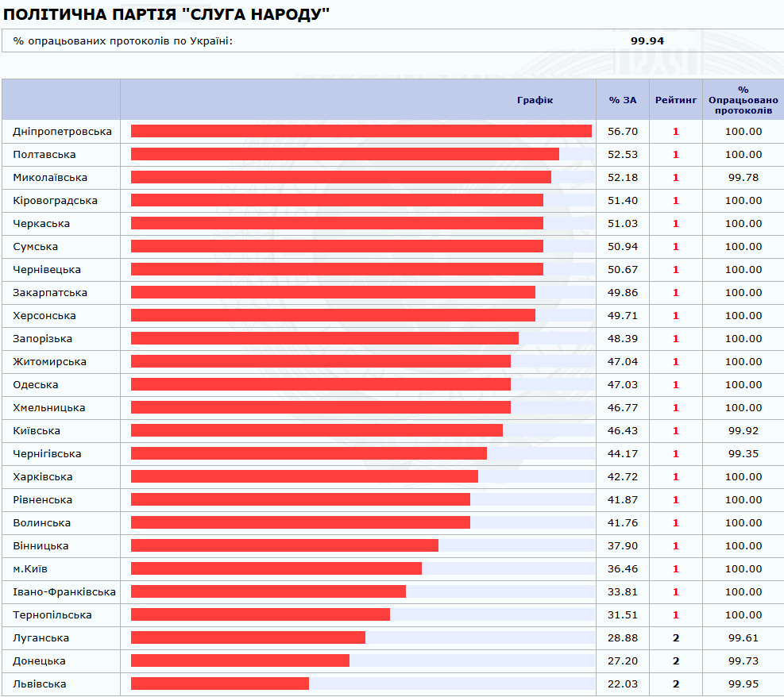Select the Кіровоградська region label

[55, 200]
